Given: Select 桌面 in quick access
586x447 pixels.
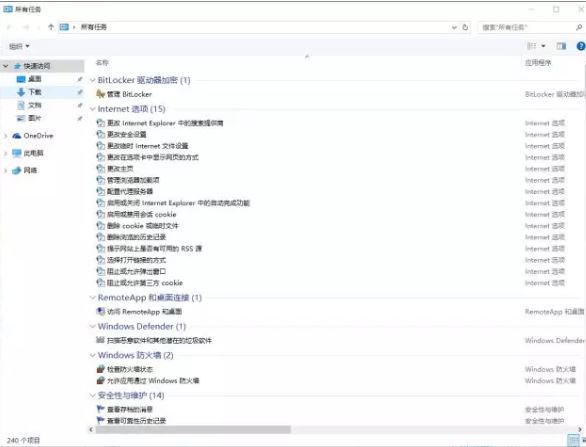Looking at the screenshot, I should tap(35, 79).
